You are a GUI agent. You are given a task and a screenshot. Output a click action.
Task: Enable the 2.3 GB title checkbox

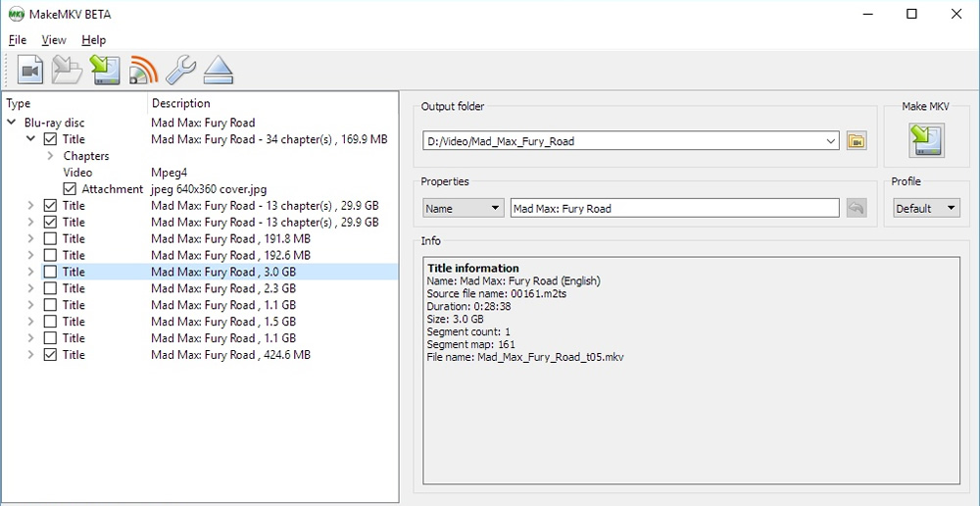pos(50,288)
